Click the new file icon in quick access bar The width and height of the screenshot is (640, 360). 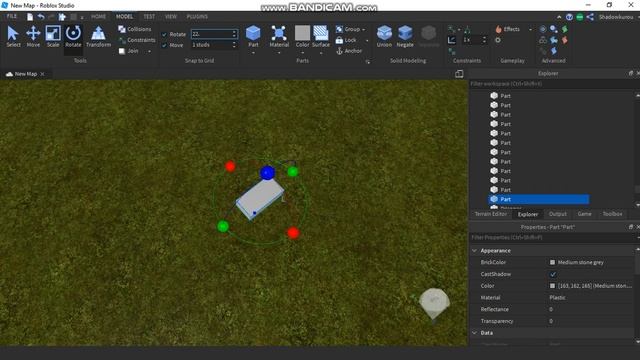point(30,17)
